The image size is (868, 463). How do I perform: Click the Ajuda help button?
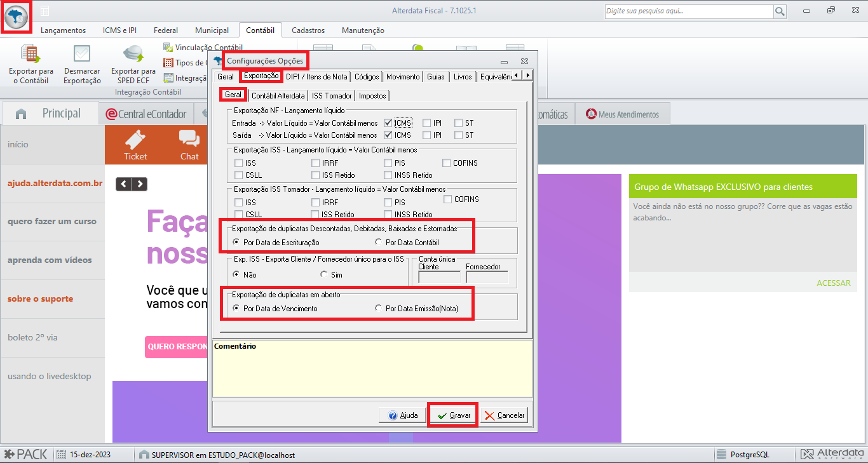[x=402, y=415]
